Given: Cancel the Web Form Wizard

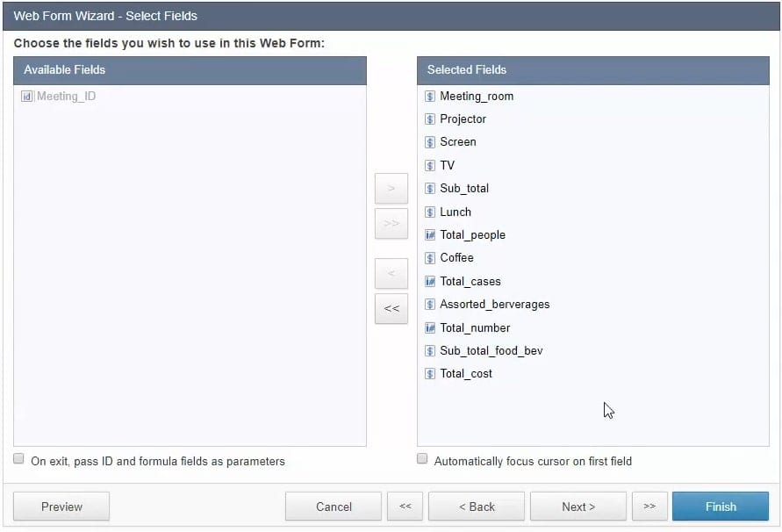Looking at the screenshot, I should point(334,507).
